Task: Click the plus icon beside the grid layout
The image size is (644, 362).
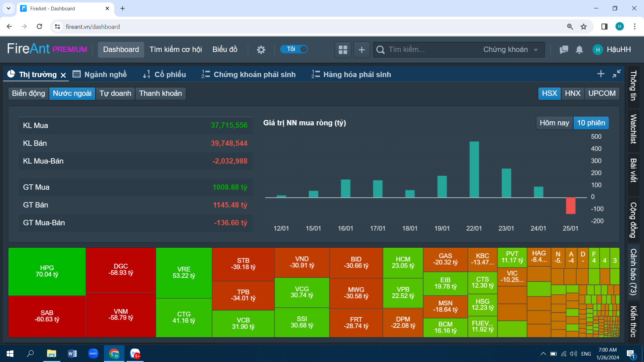Action: pos(362,50)
